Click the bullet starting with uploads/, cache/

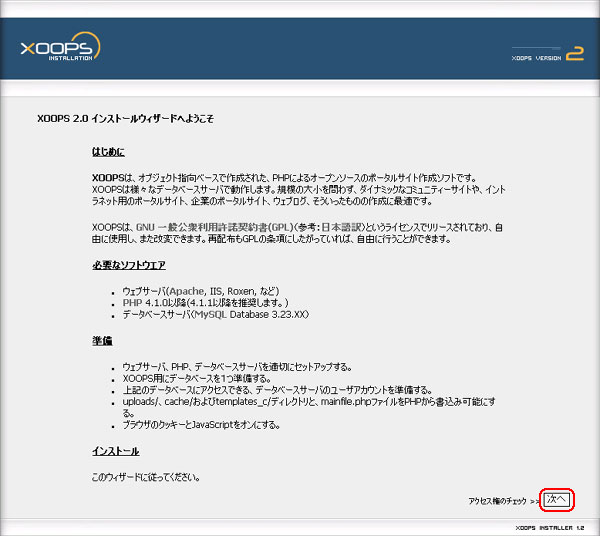tap(309, 407)
